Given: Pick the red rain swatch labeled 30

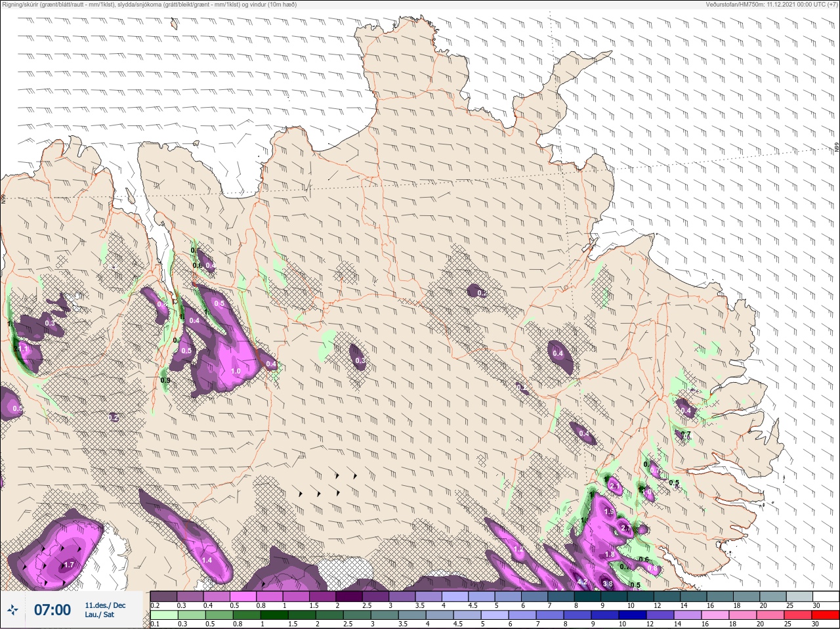Looking at the screenshot, I should click(826, 616).
